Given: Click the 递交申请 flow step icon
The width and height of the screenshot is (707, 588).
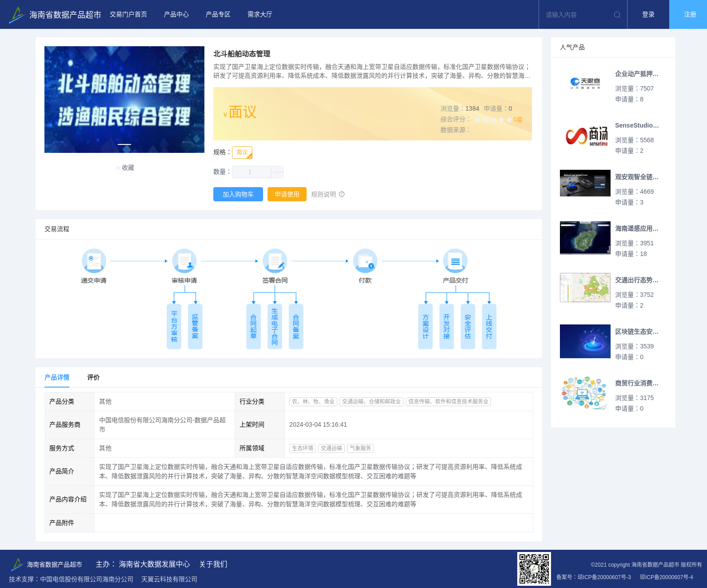Looking at the screenshot, I should click(94, 261).
